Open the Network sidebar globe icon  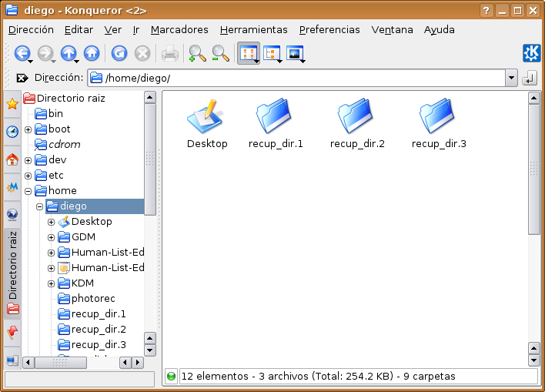pos(12,215)
